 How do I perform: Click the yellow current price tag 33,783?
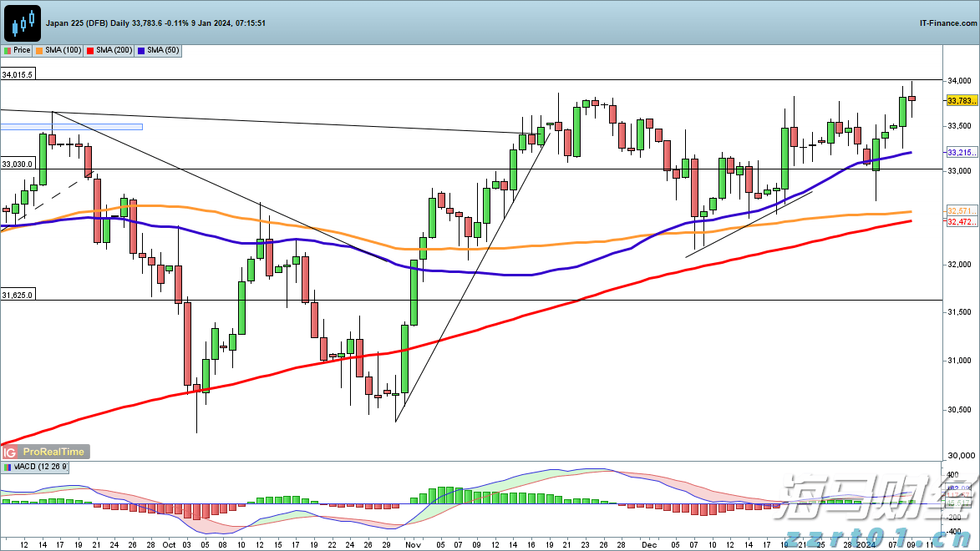(962, 100)
